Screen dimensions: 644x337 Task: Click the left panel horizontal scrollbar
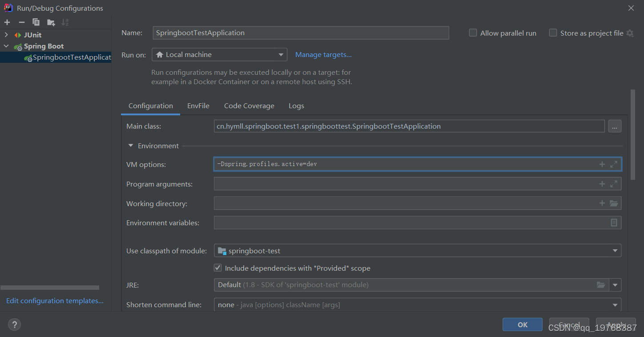tap(50, 288)
